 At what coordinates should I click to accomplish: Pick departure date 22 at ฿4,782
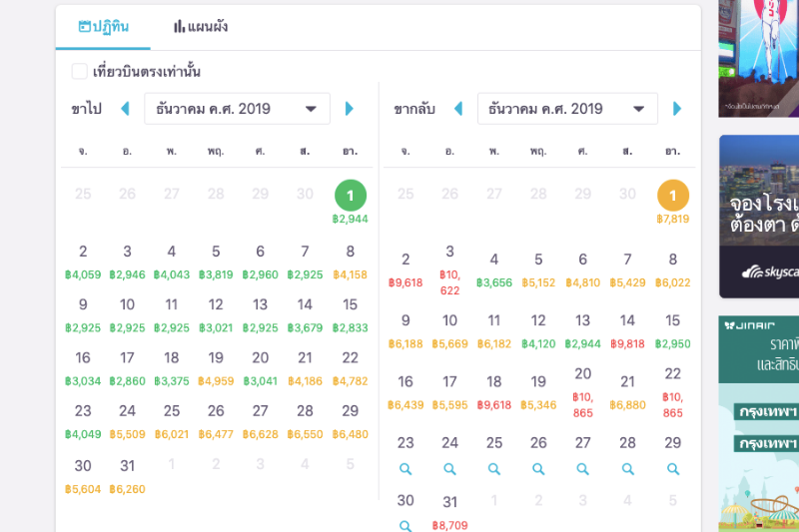tap(351, 368)
